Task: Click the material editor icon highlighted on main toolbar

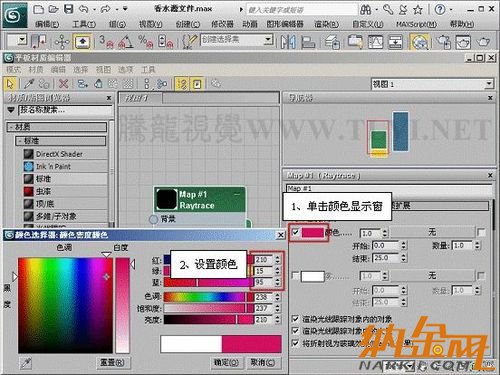Action: (420, 42)
